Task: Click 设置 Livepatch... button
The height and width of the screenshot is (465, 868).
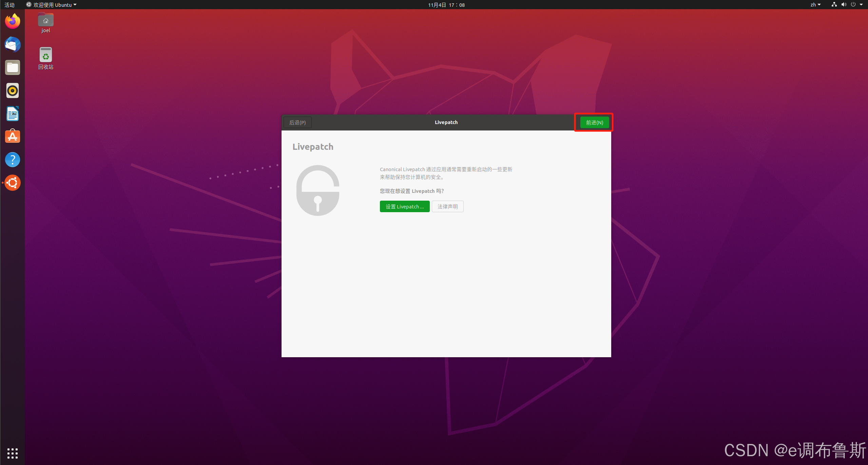Action: point(405,206)
